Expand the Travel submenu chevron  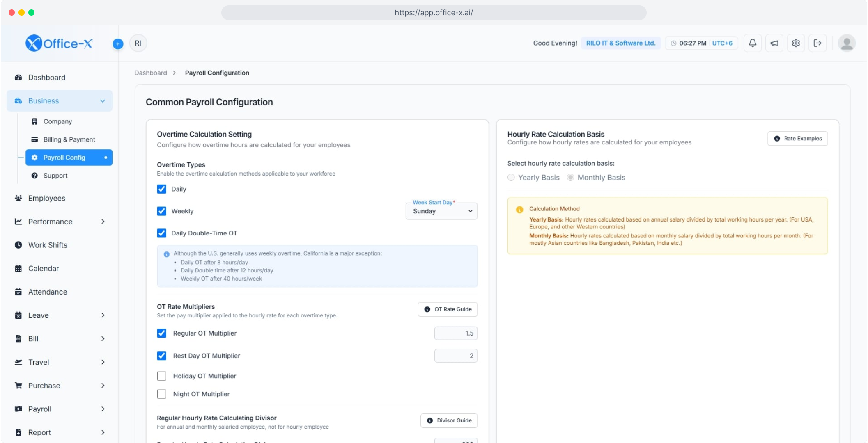pos(103,362)
